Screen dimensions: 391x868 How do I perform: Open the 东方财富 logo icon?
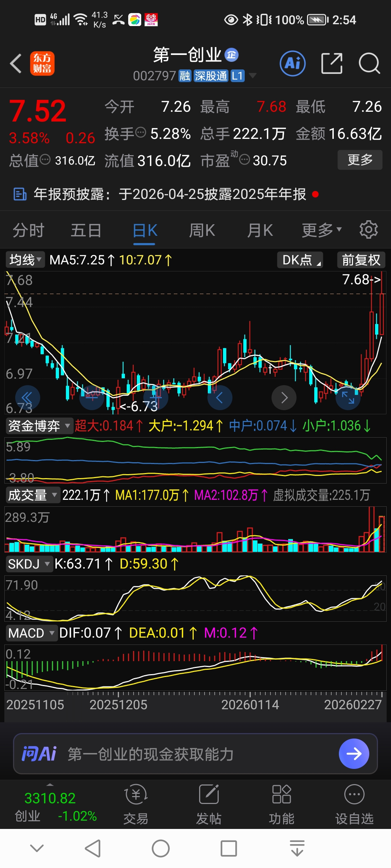(x=42, y=63)
